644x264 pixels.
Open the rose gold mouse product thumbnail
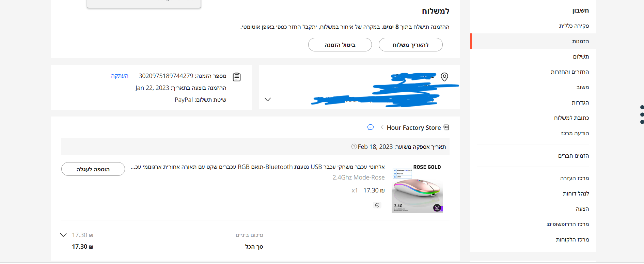pyautogui.click(x=417, y=189)
